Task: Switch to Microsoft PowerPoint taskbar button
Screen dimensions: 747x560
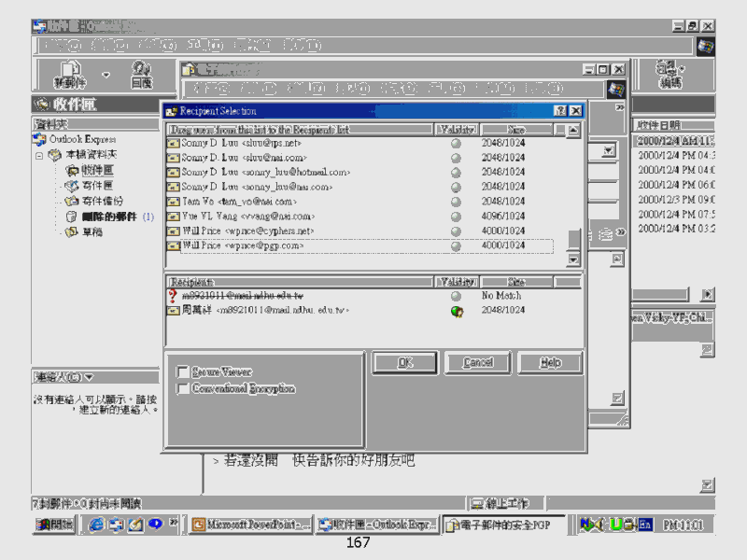Action: [x=251, y=525]
